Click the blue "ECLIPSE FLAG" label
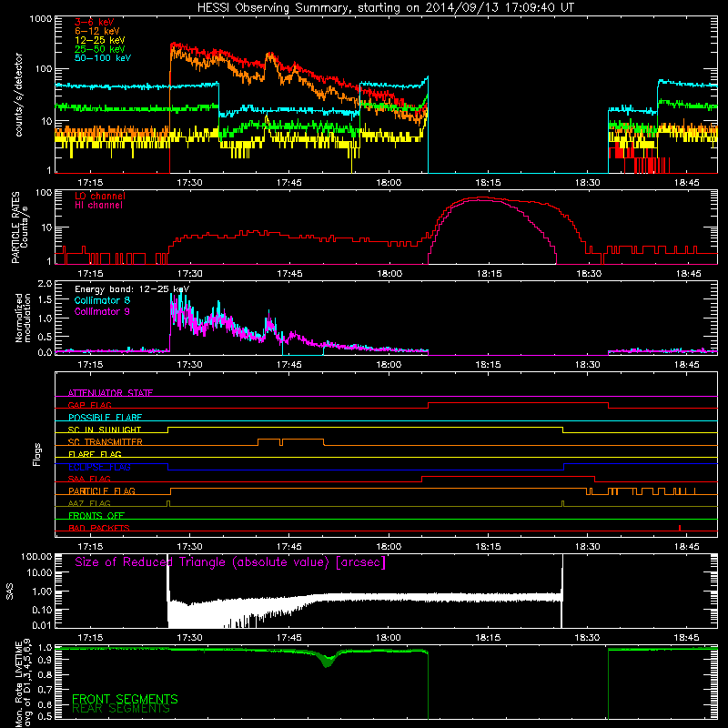 [x=99, y=467]
